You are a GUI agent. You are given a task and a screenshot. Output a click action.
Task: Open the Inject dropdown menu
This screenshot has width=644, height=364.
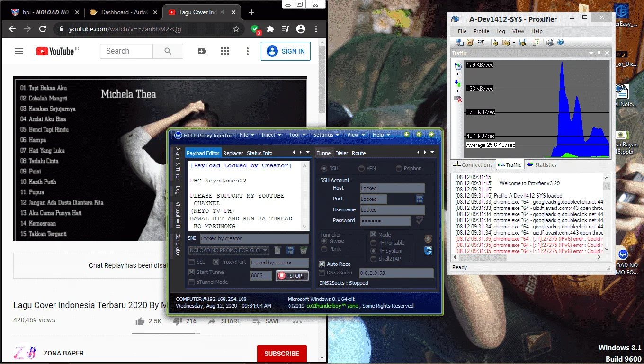(x=271, y=135)
